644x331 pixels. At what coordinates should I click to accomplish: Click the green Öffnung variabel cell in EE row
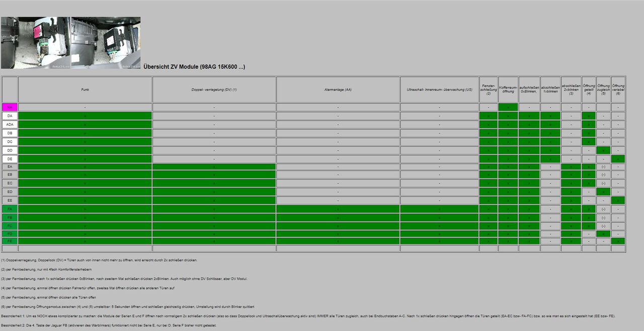coord(618,200)
